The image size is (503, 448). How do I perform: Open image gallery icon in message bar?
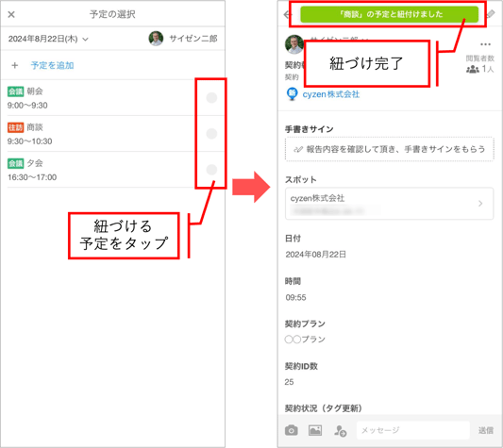tap(315, 430)
